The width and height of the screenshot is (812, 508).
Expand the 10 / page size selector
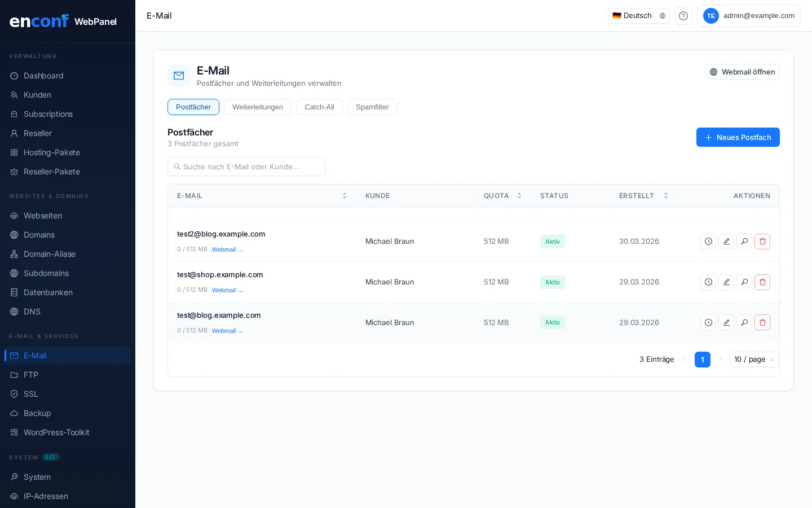point(754,360)
